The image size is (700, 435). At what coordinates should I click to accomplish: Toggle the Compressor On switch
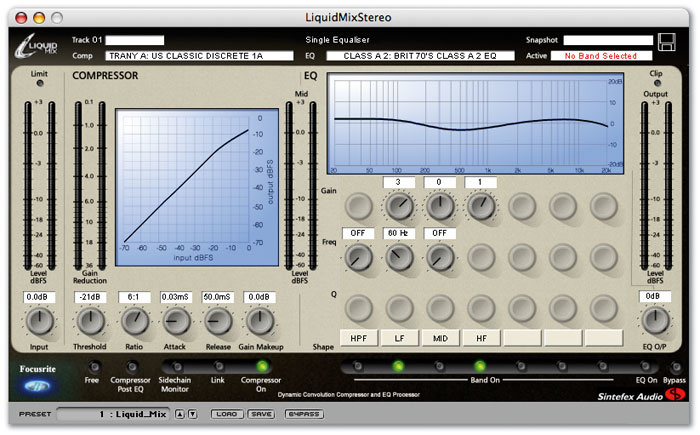click(263, 366)
